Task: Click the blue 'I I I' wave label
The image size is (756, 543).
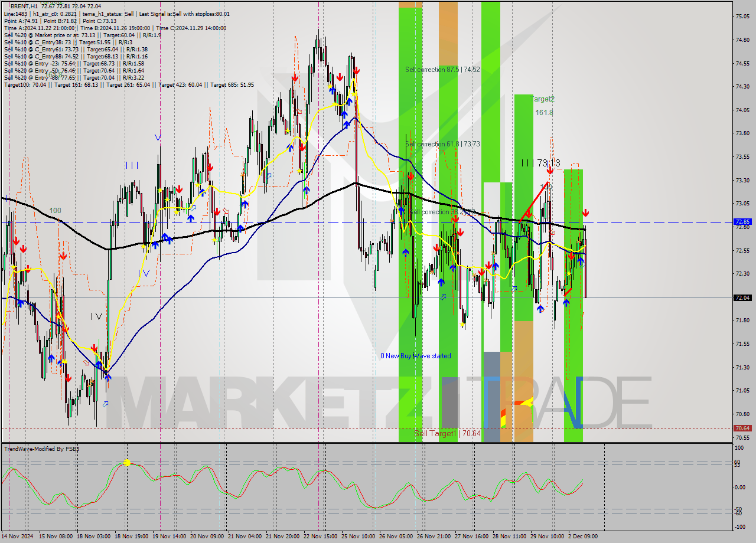Action: 132,165
